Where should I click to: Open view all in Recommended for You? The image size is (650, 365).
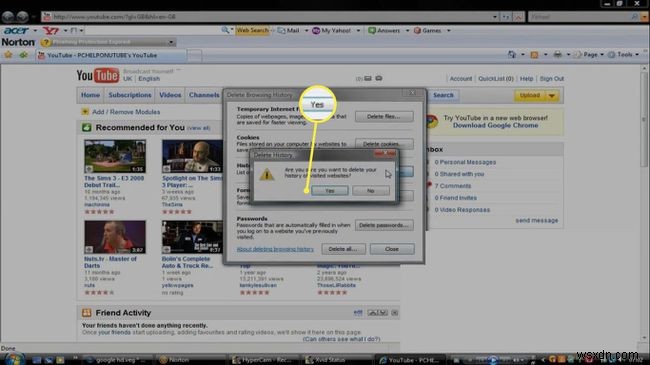199,128
